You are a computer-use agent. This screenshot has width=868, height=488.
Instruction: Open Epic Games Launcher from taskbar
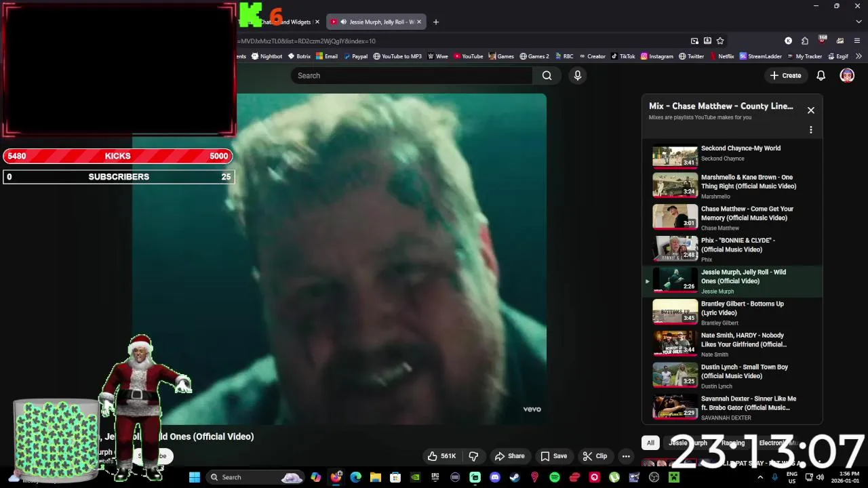[x=435, y=477]
